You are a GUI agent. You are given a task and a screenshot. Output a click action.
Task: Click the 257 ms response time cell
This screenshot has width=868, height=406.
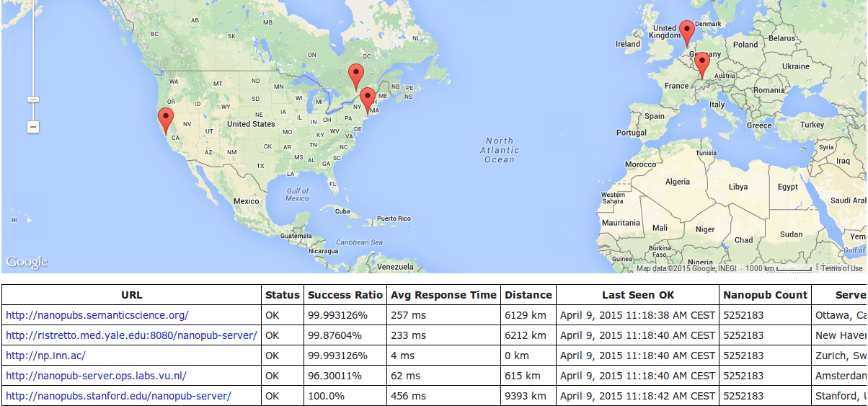[x=443, y=315]
